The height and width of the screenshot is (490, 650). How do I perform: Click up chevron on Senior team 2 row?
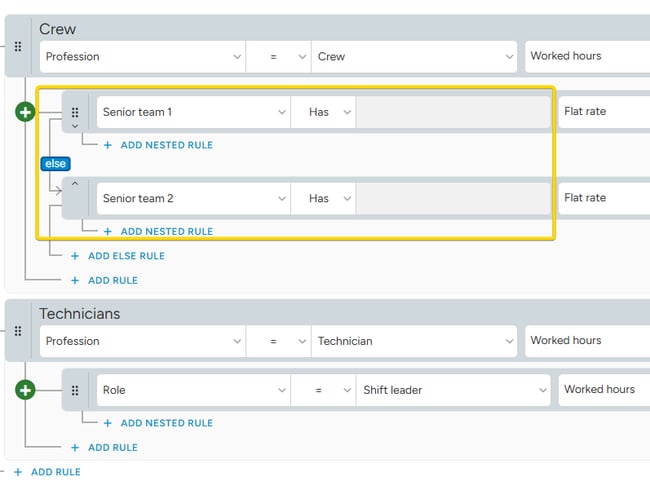click(x=74, y=184)
